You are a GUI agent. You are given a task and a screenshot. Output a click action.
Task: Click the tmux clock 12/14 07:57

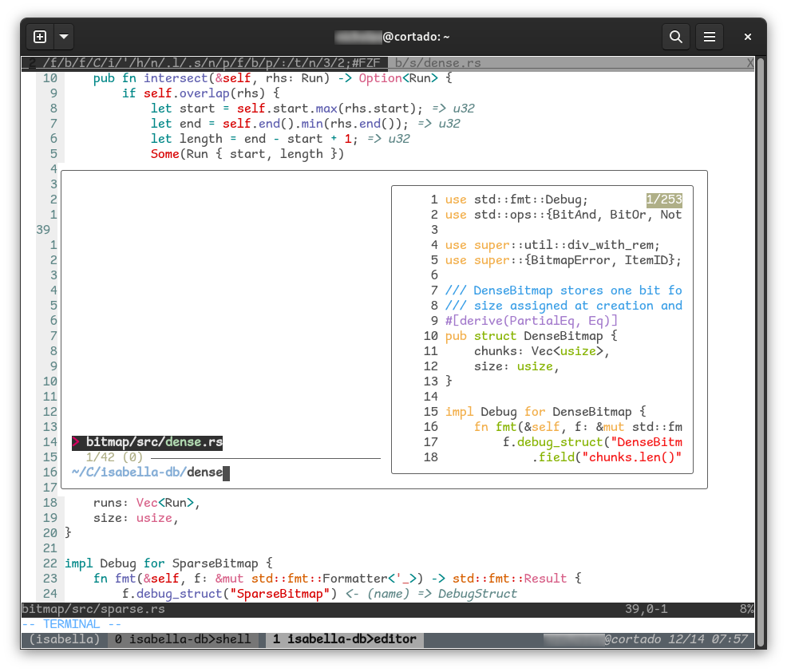(x=708, y=639)
